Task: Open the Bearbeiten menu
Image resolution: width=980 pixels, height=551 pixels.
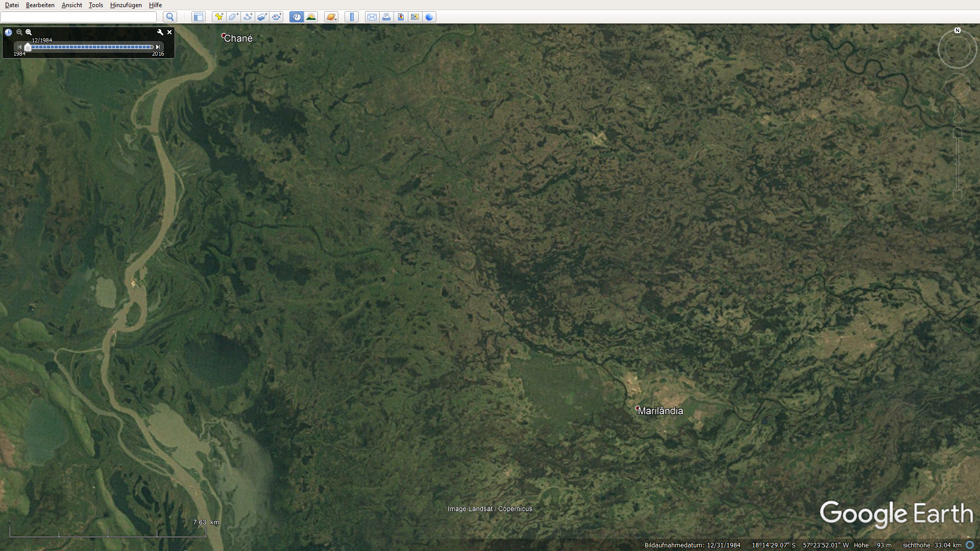Action: [x=40, y=5]
